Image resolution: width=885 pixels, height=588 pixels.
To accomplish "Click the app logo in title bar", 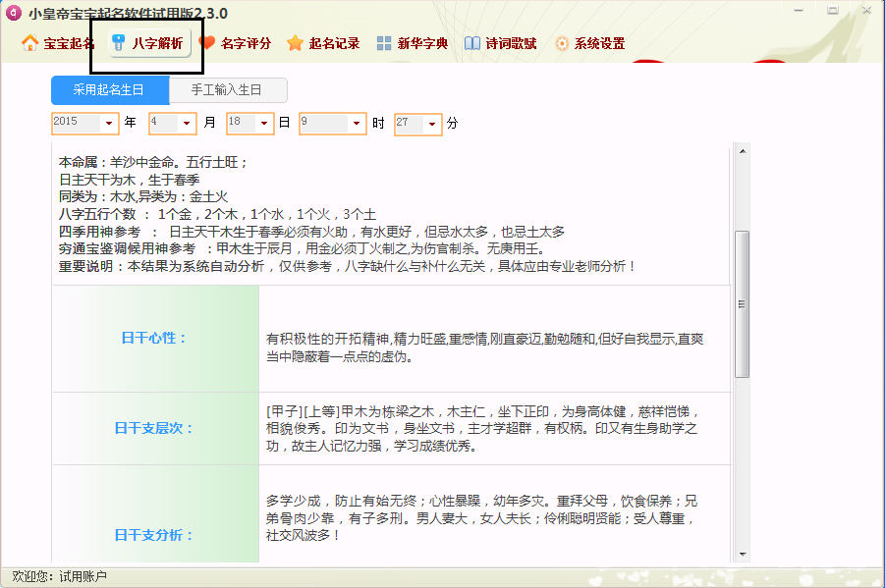I will tap(15, 13).
